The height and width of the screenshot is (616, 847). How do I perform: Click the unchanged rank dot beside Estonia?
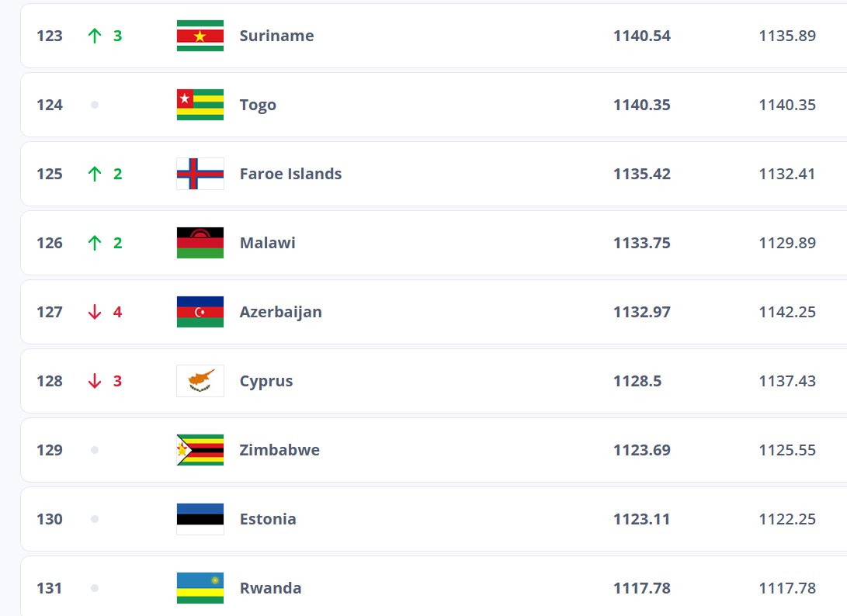tap(94, 519)
